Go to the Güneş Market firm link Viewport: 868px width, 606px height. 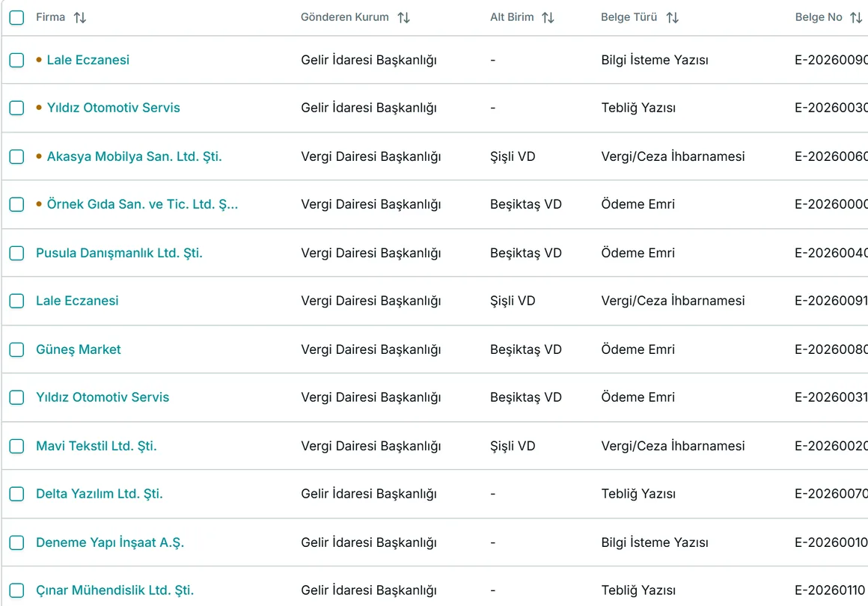[x=78, y=350]
